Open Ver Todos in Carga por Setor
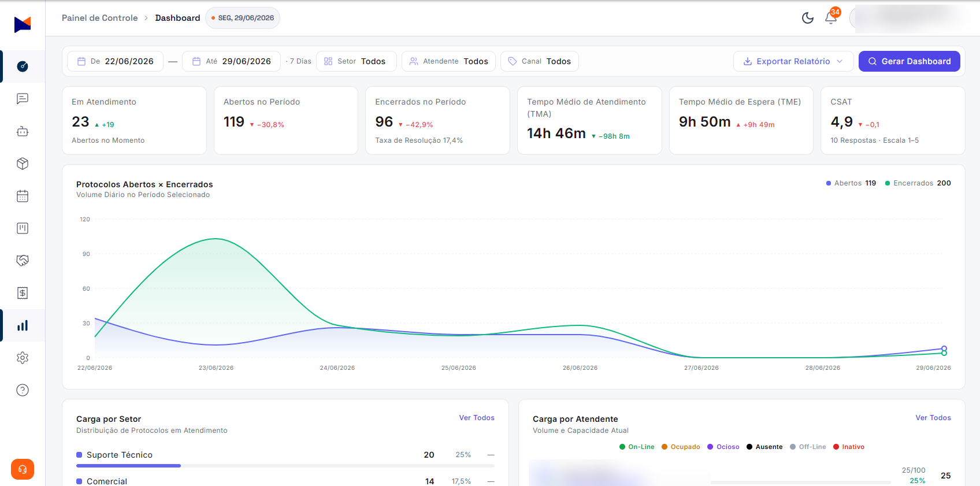The height and width of the screenshot is (486, 980). (477, 418)
